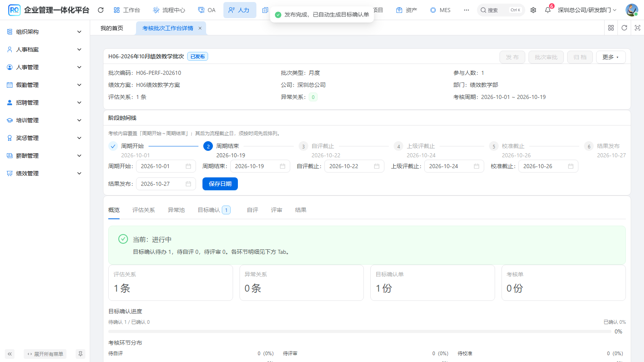Click the 搜索 search box
Viewport: 644px width, 362px height.
pyautogui.click(x=501, y=10)
